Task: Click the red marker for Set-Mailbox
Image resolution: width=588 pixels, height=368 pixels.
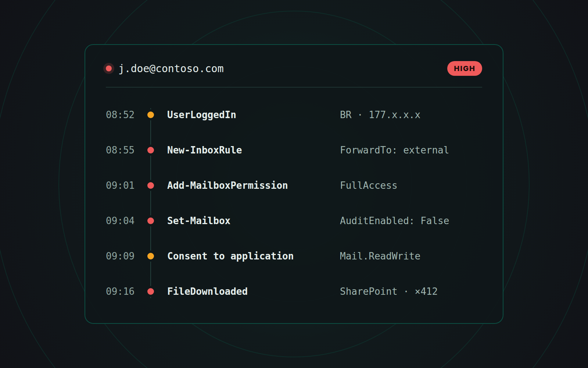Action: click(x=151, y=221)
